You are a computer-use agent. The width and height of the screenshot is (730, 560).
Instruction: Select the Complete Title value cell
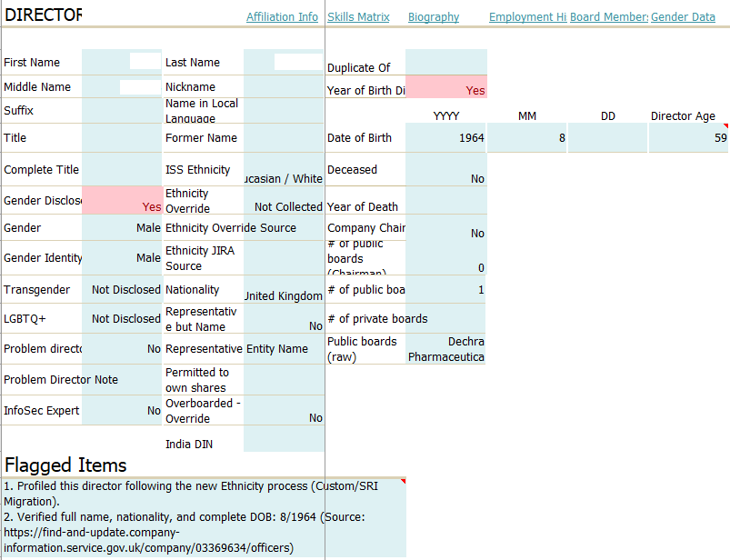point(122,169)
